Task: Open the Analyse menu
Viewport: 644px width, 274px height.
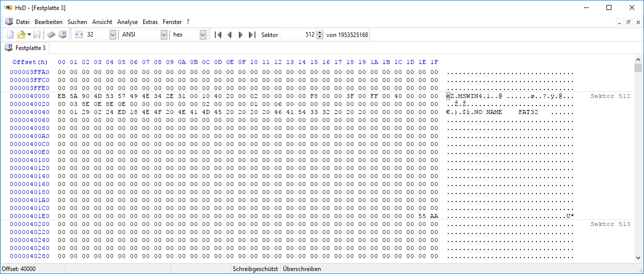Action: [128, 22]
